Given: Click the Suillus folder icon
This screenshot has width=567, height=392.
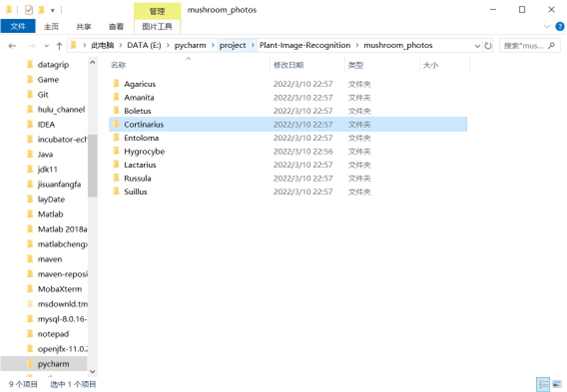Looking at the screenshot, I should 116,191.
